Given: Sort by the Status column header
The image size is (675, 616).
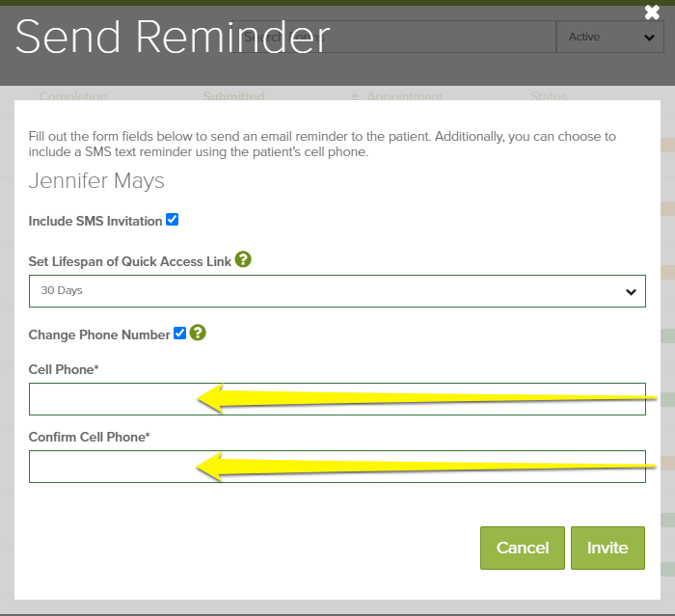Looking at the screenshot, I should click(549, 96).
